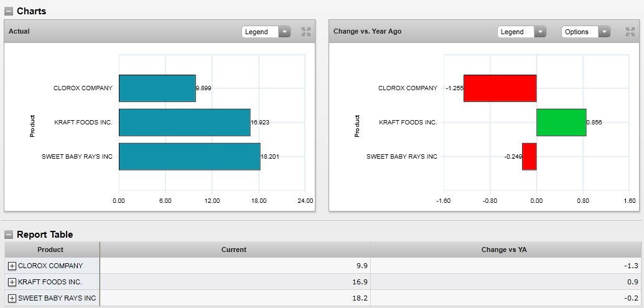The image size is (644, 308).
Task: Expand the CLOROX COMPANY row
Action: coord(12,266)
